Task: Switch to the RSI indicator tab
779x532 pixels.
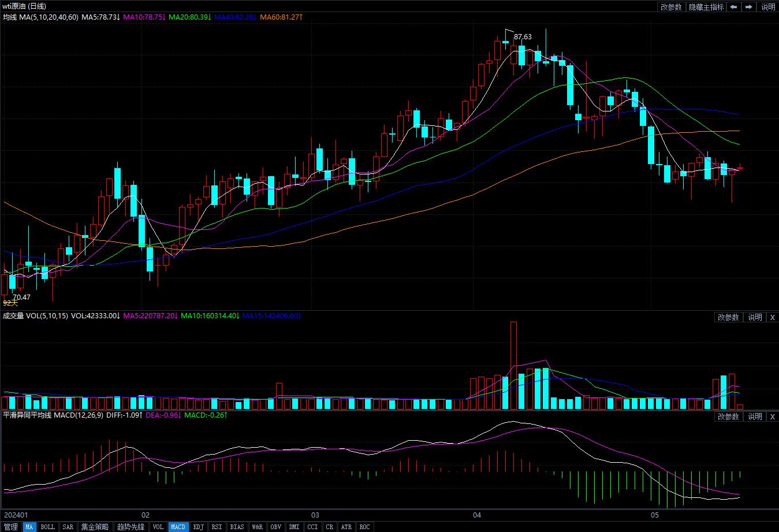Action: pyautogui.click(x=217, y=527)
